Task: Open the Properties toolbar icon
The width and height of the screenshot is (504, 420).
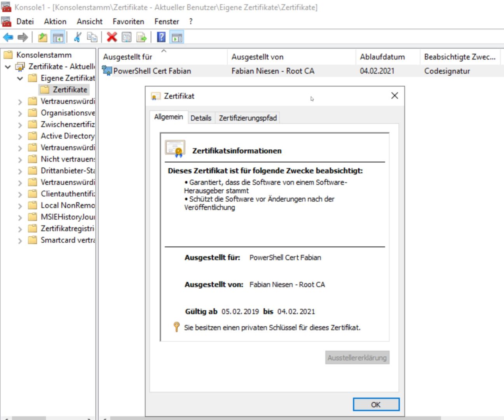Action: pos(127,37)
